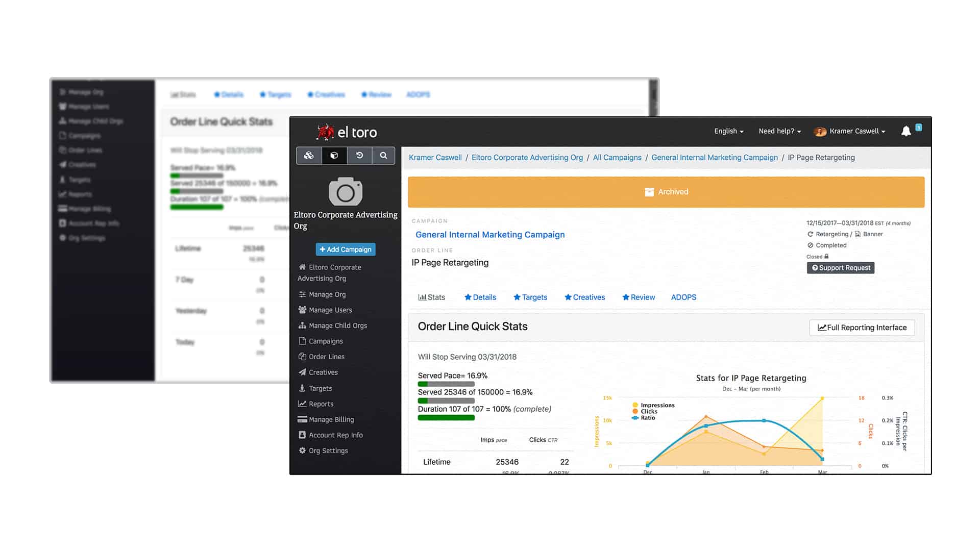
Task: Click General Internal Marketing Campaign breadcrumb
Action: point(715,158)
